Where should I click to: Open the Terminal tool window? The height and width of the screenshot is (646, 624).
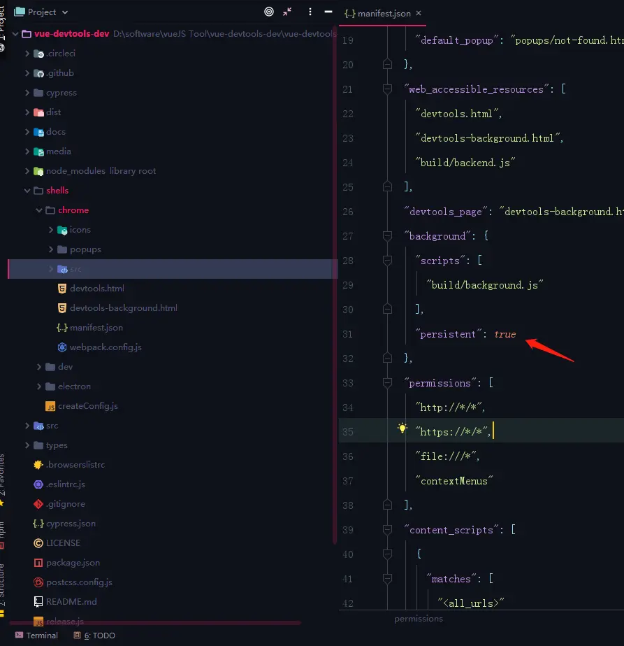37,635
